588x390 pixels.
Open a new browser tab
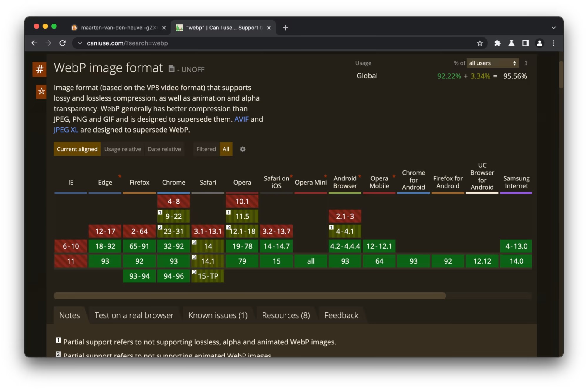(285, 28)
